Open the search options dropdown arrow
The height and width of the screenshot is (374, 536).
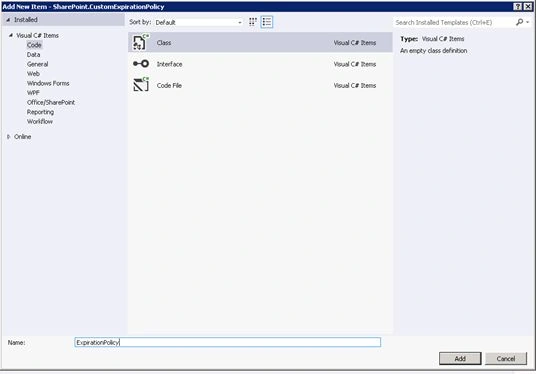pos(527,22)
